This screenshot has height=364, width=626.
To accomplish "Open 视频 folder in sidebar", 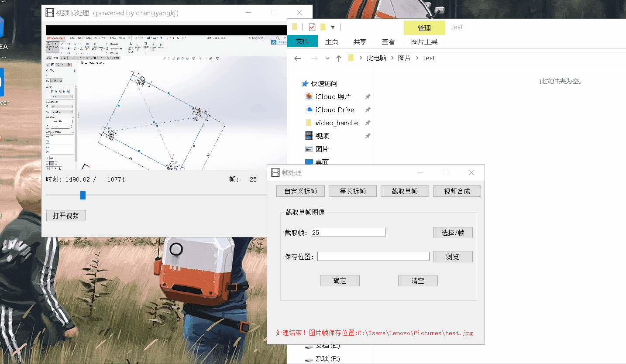I will pos(322,136).
